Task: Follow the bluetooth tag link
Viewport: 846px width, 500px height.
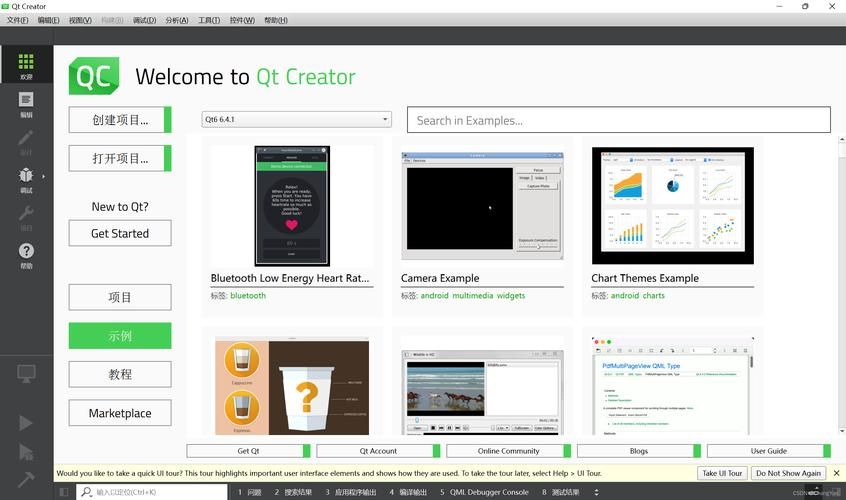Action: coord(248,296)
